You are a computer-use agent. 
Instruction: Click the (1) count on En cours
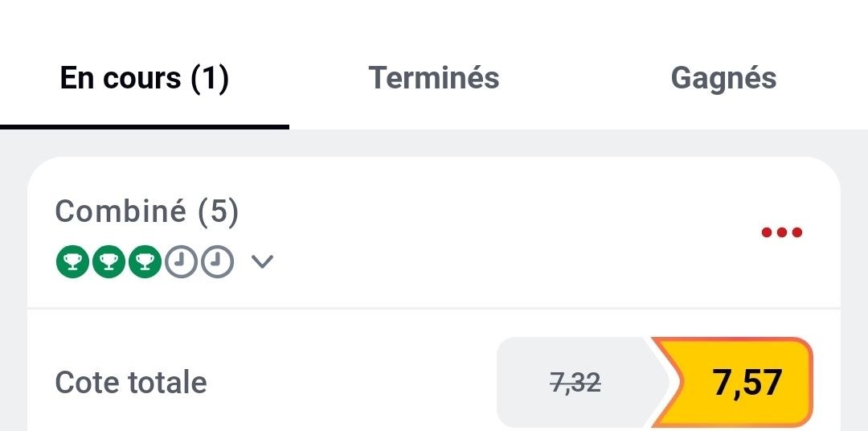(x=210, y=78)
